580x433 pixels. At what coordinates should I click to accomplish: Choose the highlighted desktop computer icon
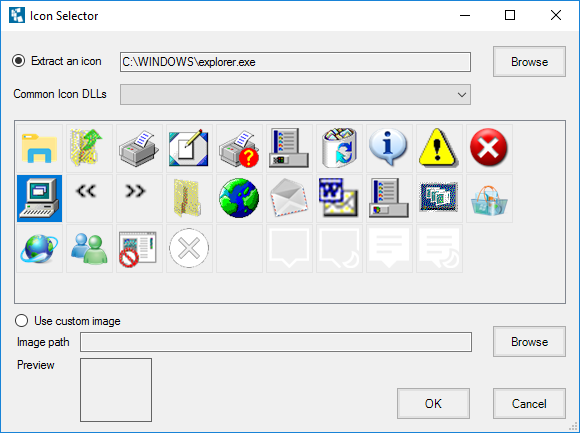click(40, 199)
